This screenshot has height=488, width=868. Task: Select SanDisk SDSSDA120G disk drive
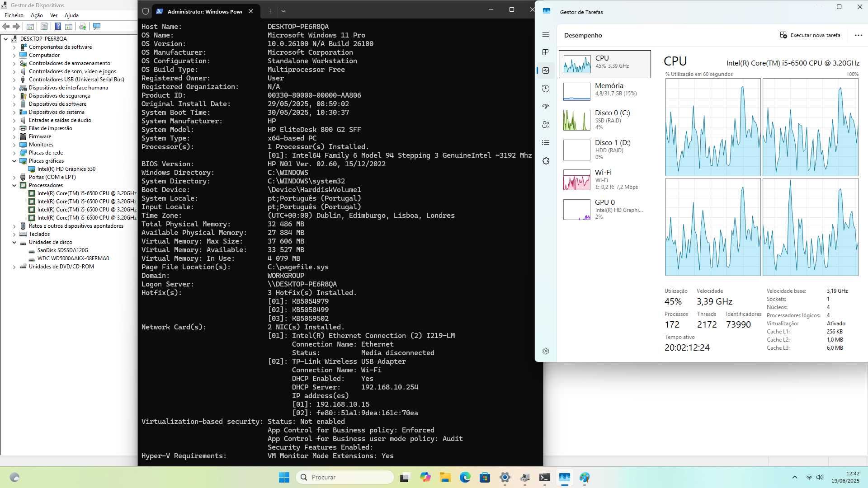tap(62, 250)
